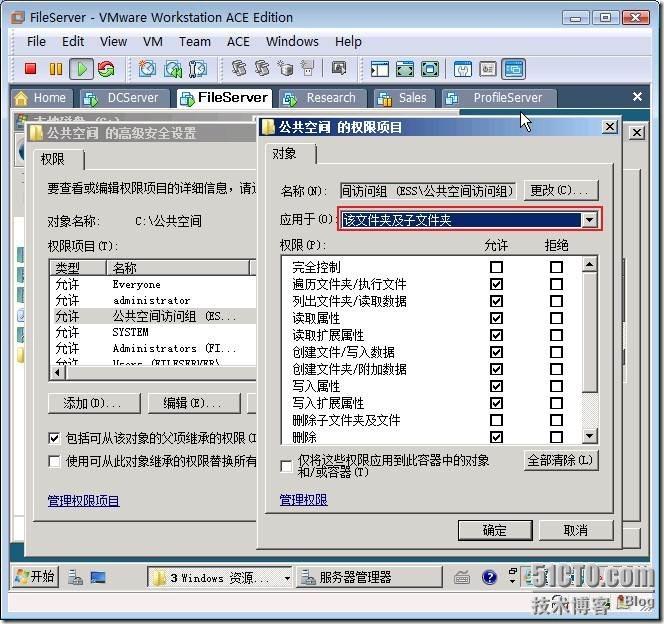This screenshot has width=664, height=624.
Task: Click the quick launch server manager icon
Action: click(x=75, y=577)
